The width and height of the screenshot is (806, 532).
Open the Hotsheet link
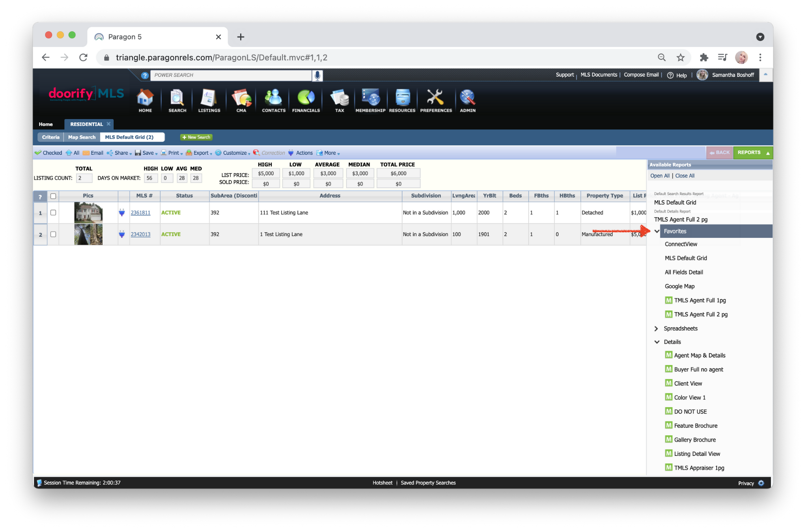point(382,483)
